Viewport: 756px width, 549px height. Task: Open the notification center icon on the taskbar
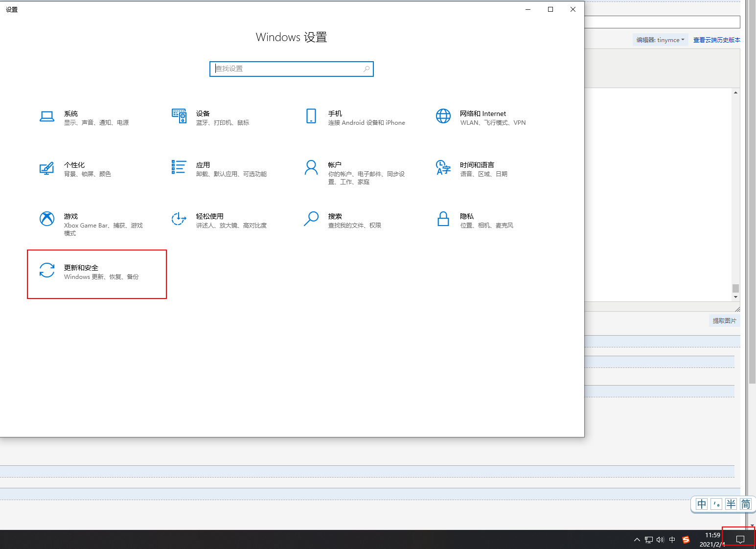[x=740, y=540]
